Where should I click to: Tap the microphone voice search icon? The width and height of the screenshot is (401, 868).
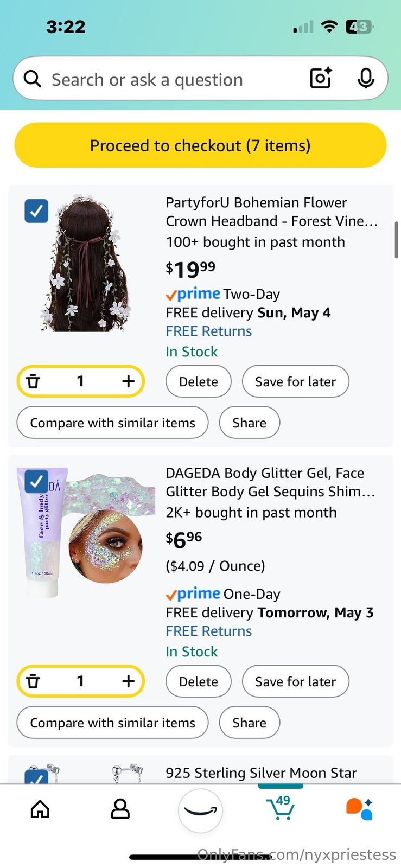[x=366, y=79]
